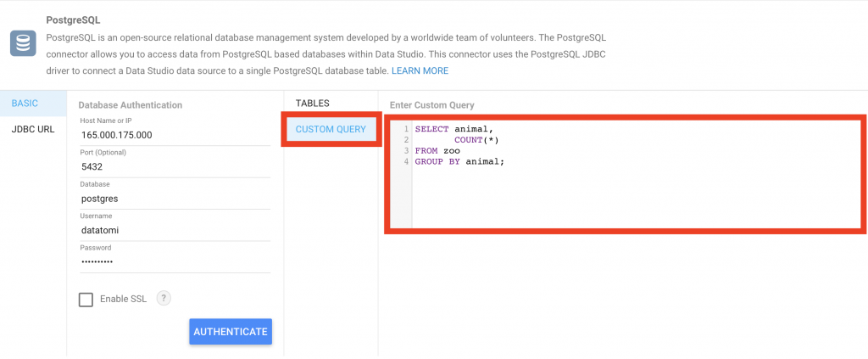
Task: Click the 'SELECT animal,' line in query
Action: (454, 129)
